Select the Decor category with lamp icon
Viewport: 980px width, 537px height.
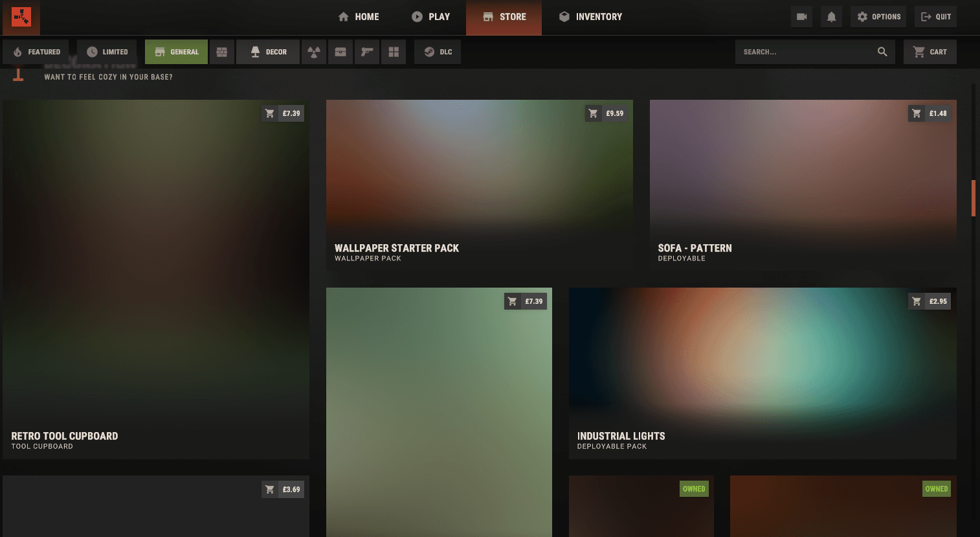268,52
